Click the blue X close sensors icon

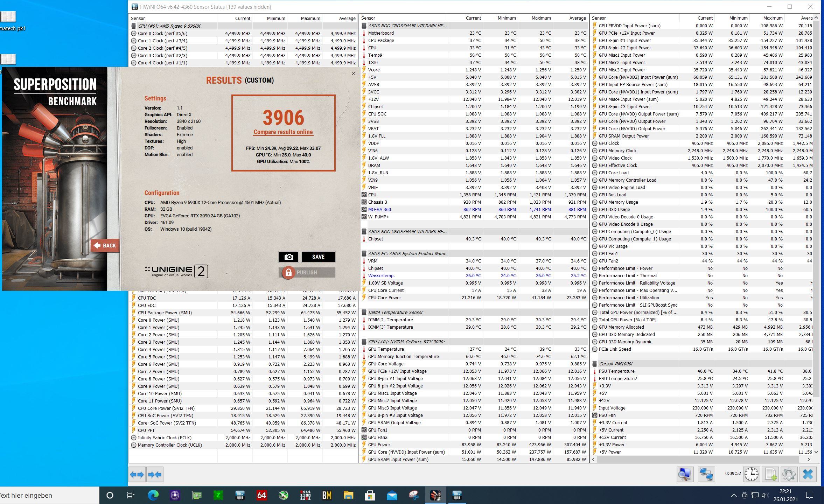click(x=808, y=474)
